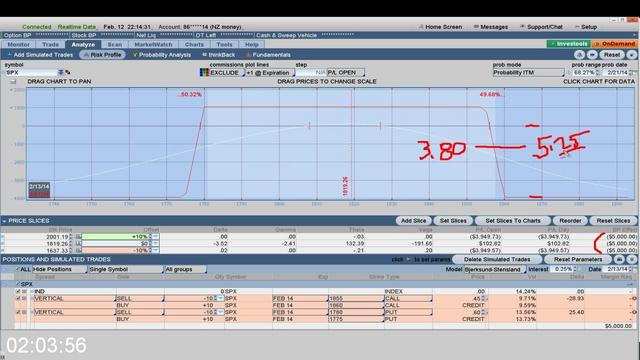Open the menu icon right of Reset
Screen dimensions: 640x360
(632, 55)
